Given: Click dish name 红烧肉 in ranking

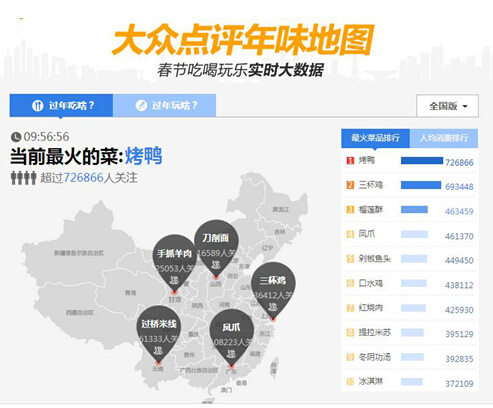Looking at the screenshot, I should click(x=371, y=308).
